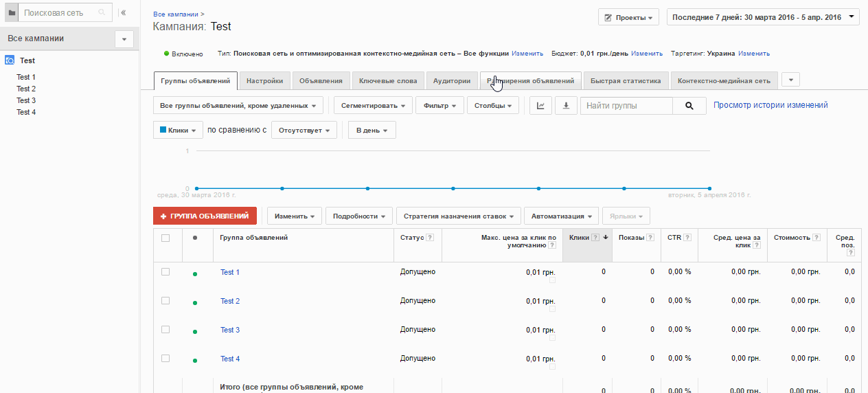The image size is (868, 393).
Task: Click the magnifier icon in the sidebar search
Action: pos(102,12)
